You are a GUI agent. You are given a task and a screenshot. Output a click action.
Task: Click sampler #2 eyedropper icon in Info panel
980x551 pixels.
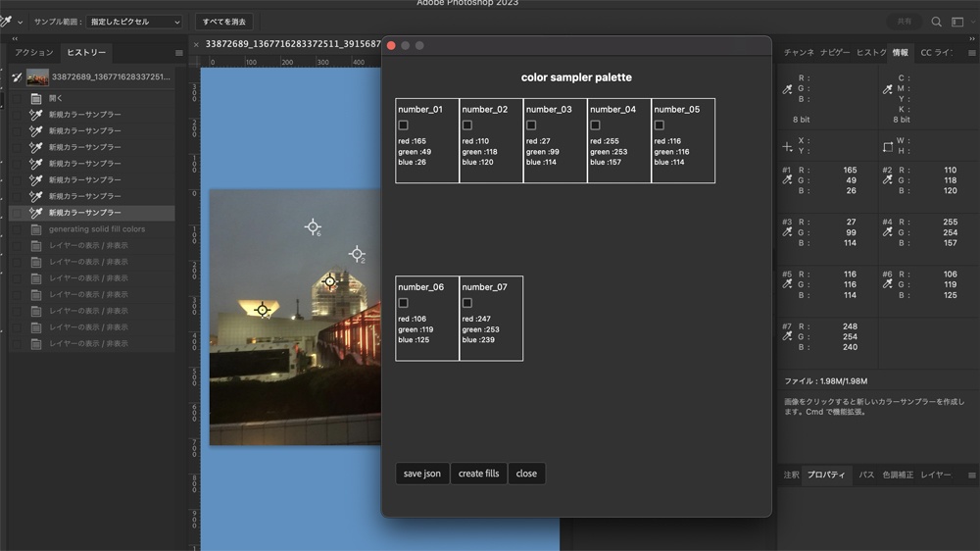tap(888, 180)
